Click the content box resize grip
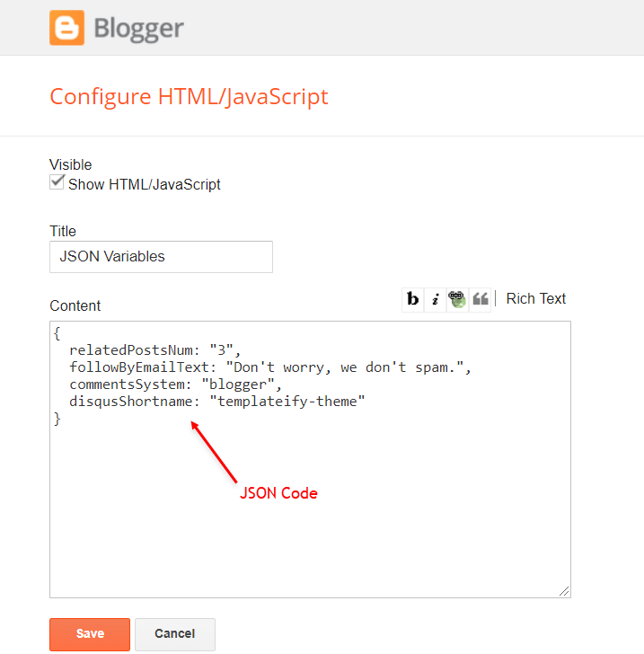 (564, 591)
